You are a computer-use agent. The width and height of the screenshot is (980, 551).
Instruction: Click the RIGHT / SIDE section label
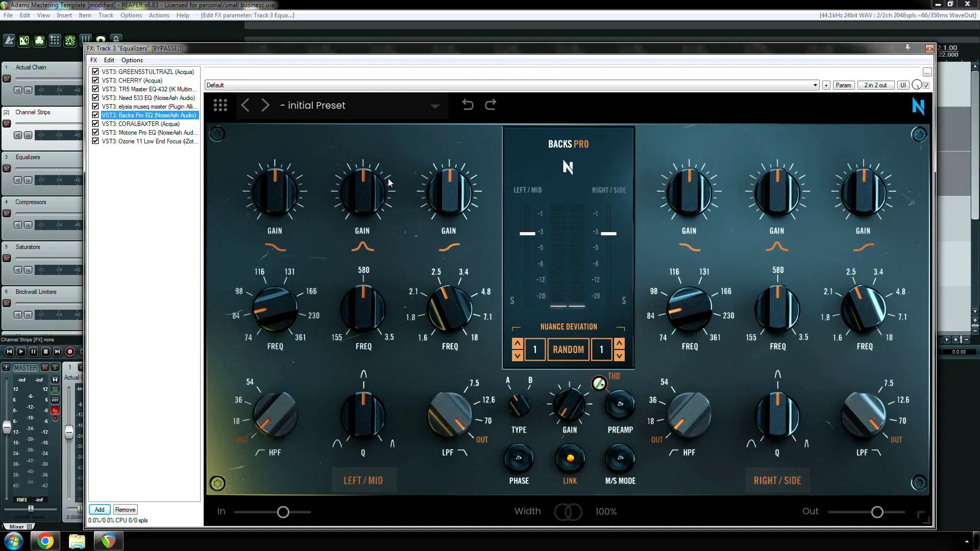(x=777, y=481)
